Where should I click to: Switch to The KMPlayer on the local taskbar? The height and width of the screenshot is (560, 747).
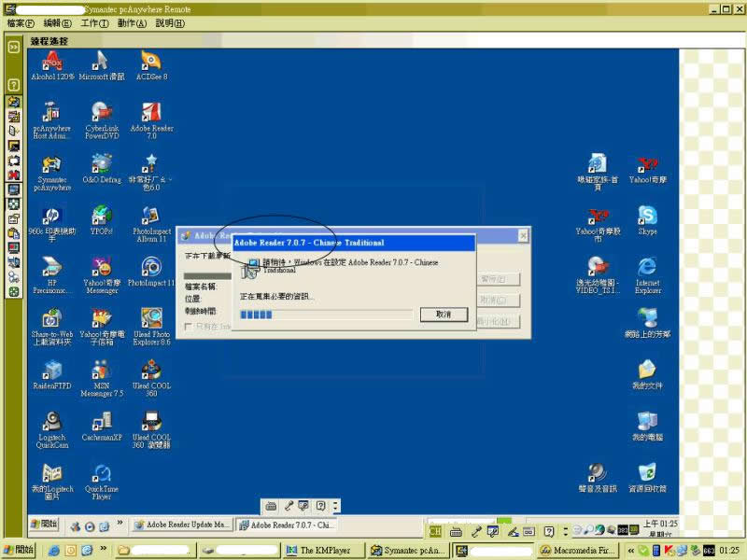coord(323,551)
